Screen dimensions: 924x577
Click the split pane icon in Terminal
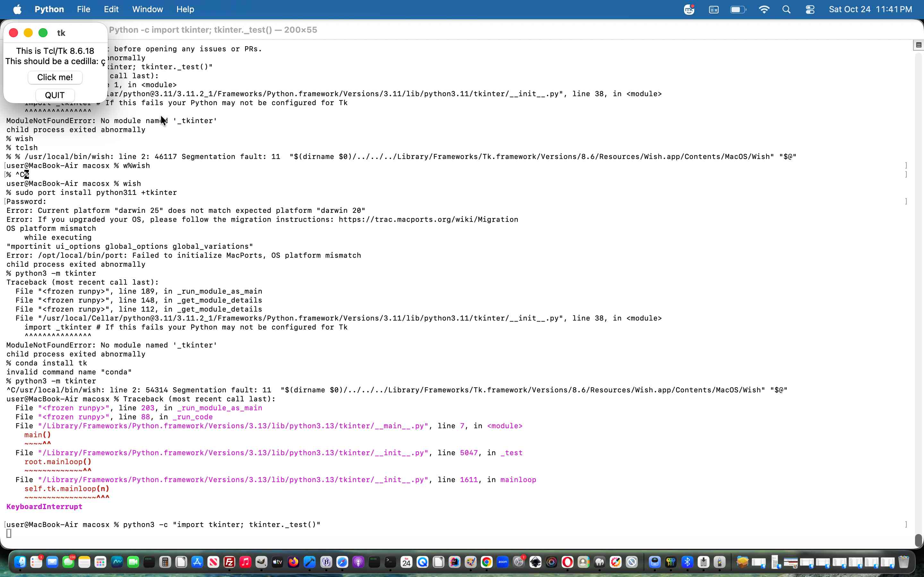(919, 45)
